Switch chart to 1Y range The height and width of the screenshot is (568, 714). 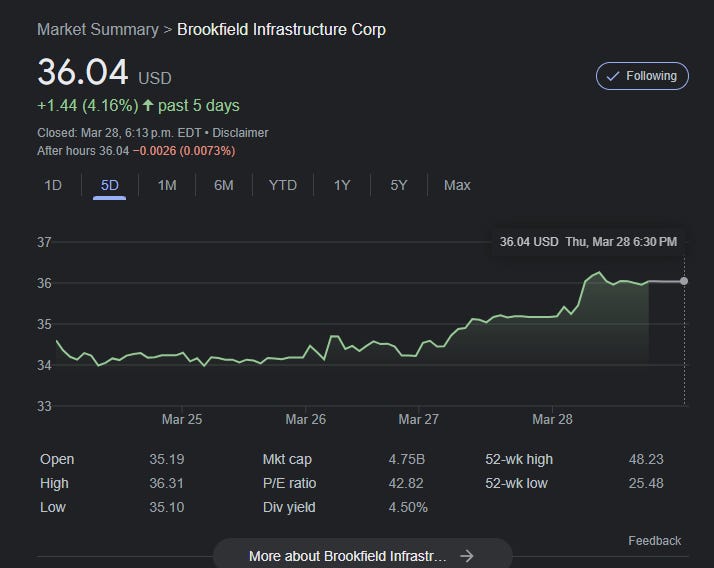pos(342,185)
